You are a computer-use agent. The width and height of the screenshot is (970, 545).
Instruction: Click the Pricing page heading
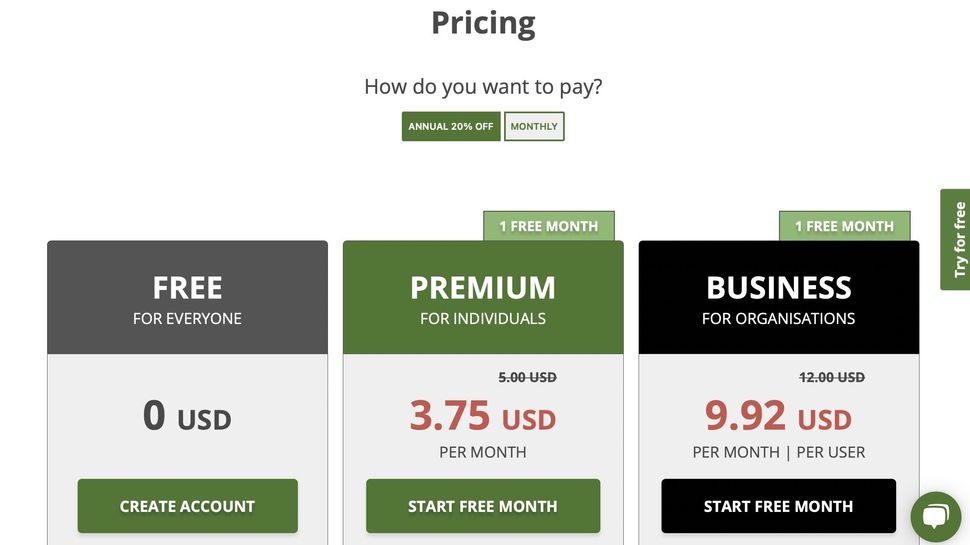click(x=483, y=22)
